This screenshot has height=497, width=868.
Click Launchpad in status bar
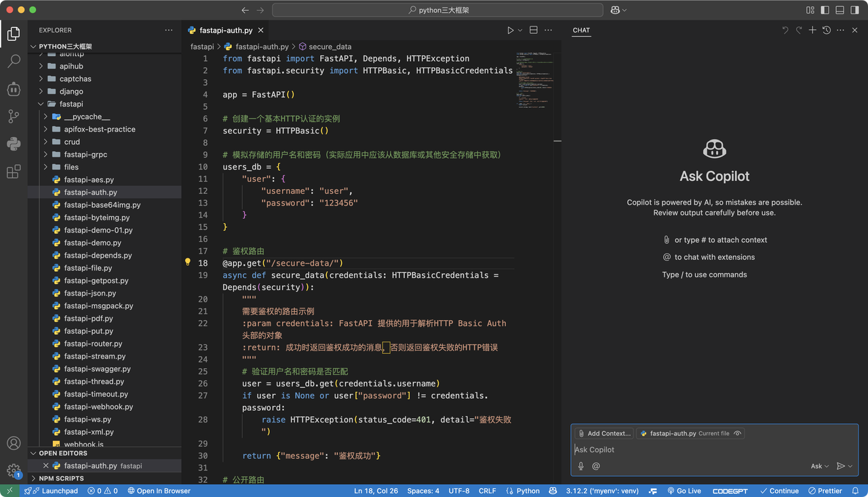tap(51, 491)
